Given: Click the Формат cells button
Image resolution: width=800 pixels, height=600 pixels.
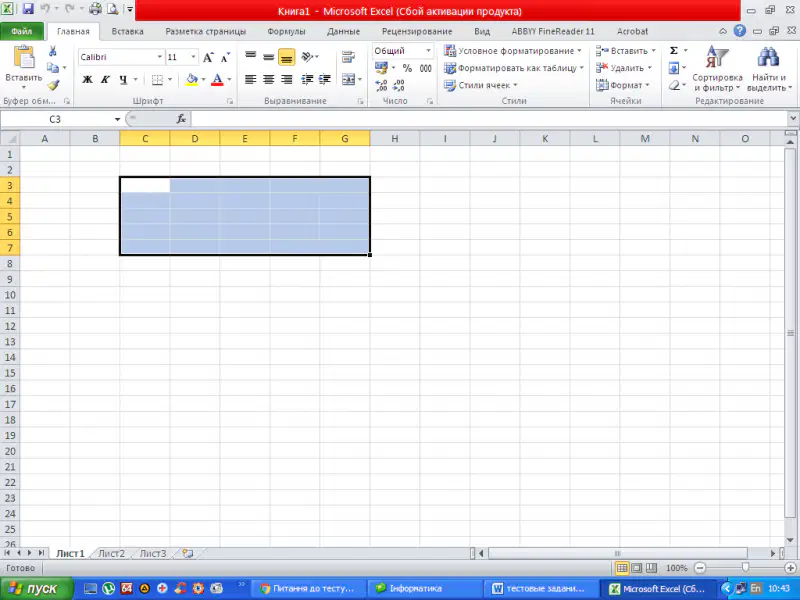Looking at the screenshot, I should pyautogui.click(x=622, y=85).
